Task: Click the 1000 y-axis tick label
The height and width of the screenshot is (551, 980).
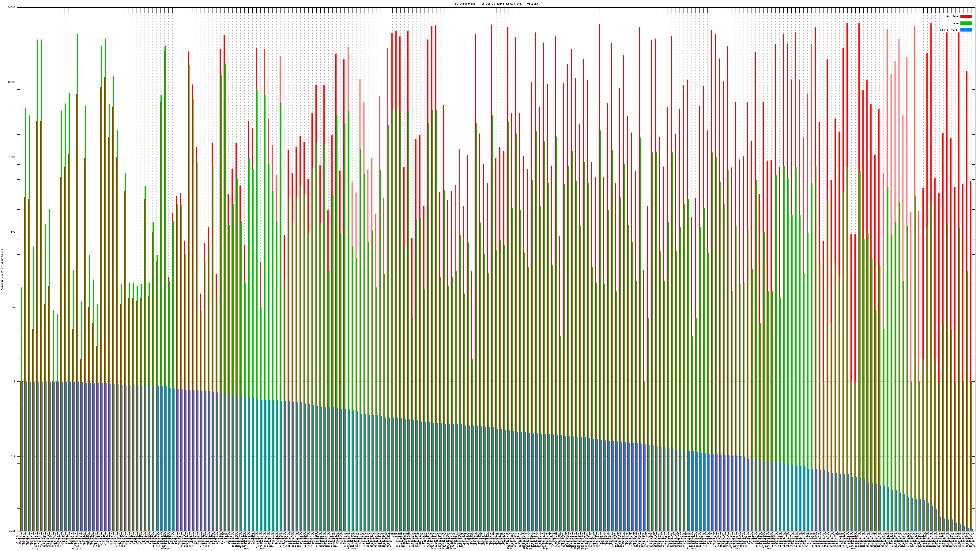Action: (x=13, y=157)
